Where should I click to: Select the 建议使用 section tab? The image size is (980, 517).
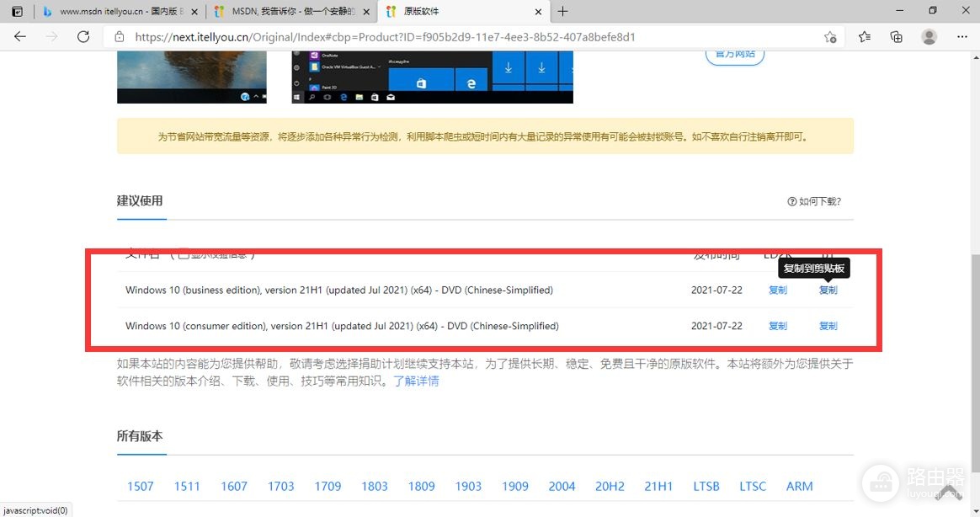140,200
